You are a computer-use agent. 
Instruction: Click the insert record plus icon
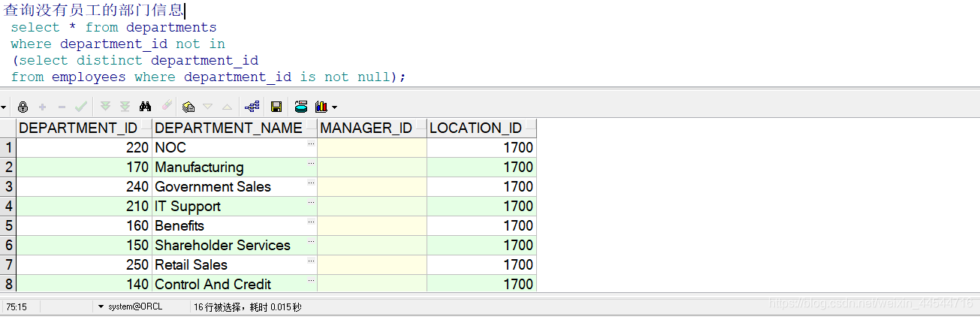(x=42, y=107)
